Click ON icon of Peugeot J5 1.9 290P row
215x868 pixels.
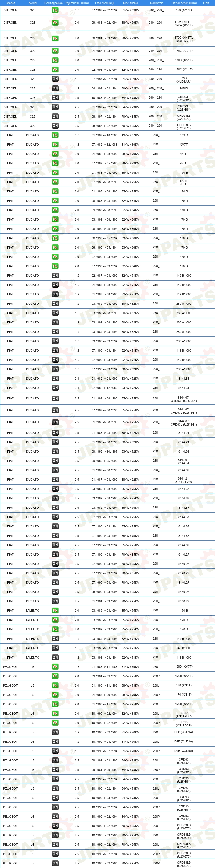point(55,751)
